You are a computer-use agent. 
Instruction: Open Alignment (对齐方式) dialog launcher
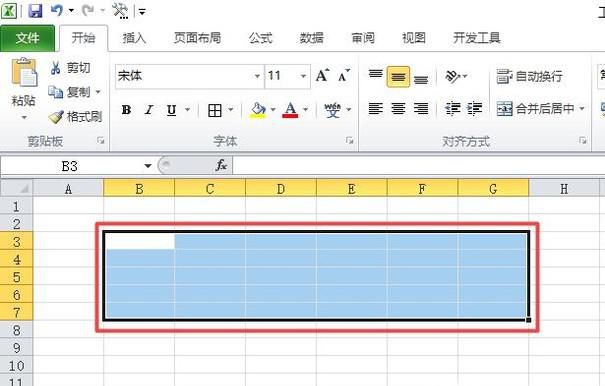[583, 141]
